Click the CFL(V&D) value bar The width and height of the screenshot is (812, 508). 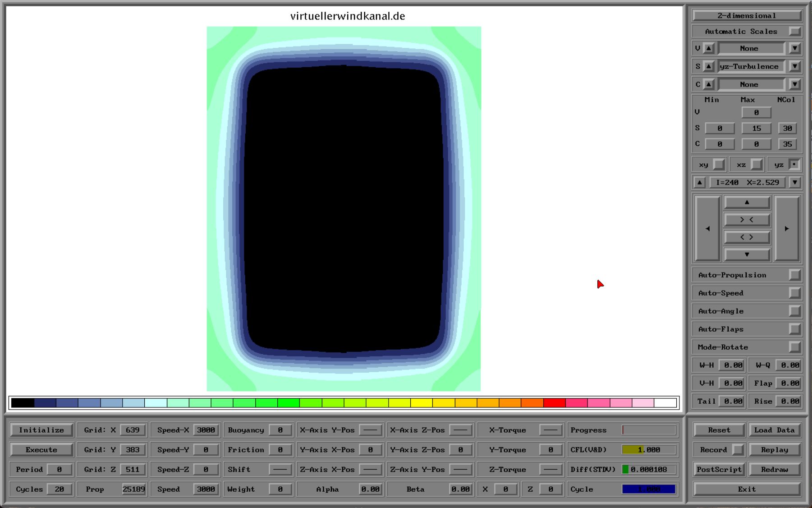(649, 450)
